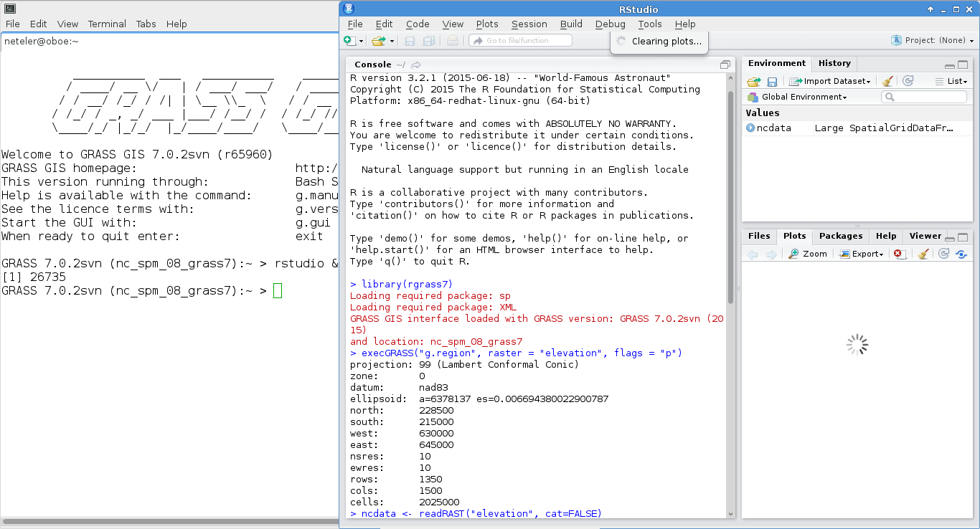Open RStudio View menu

(x=453, y=24)
